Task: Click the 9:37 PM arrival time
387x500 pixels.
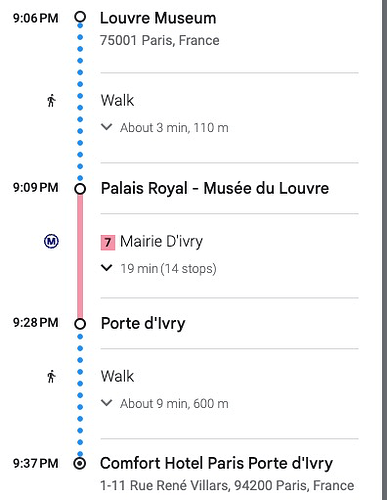Action: [x=36, y=463]
